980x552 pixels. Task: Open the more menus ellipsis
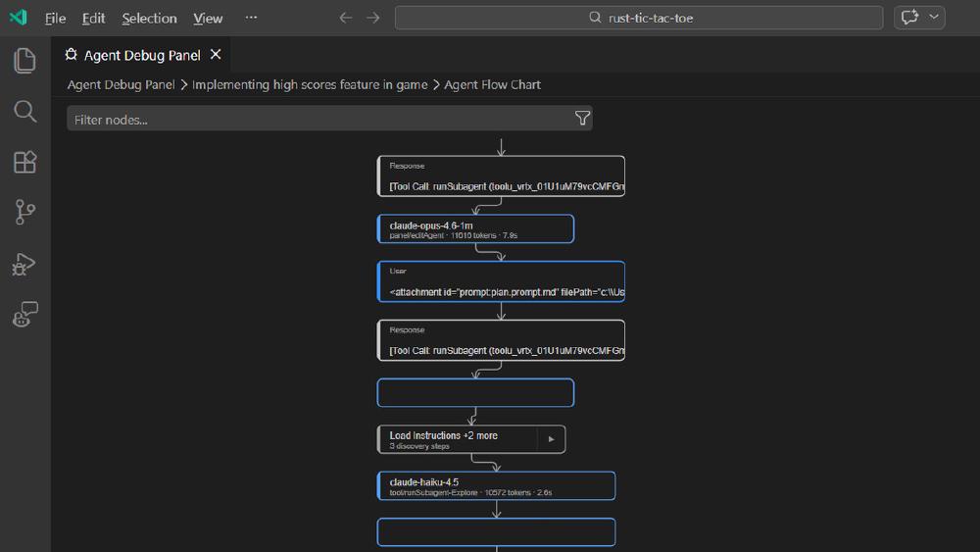(251, 18)
